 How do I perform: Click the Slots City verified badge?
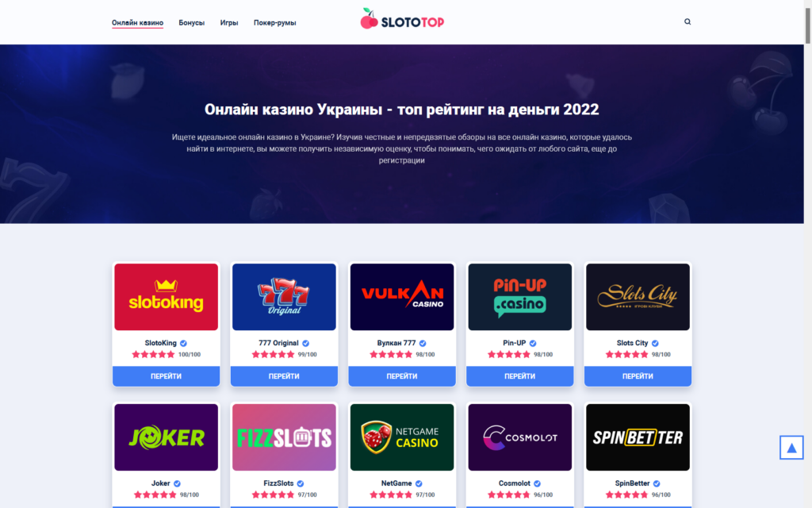coord(655,343)
